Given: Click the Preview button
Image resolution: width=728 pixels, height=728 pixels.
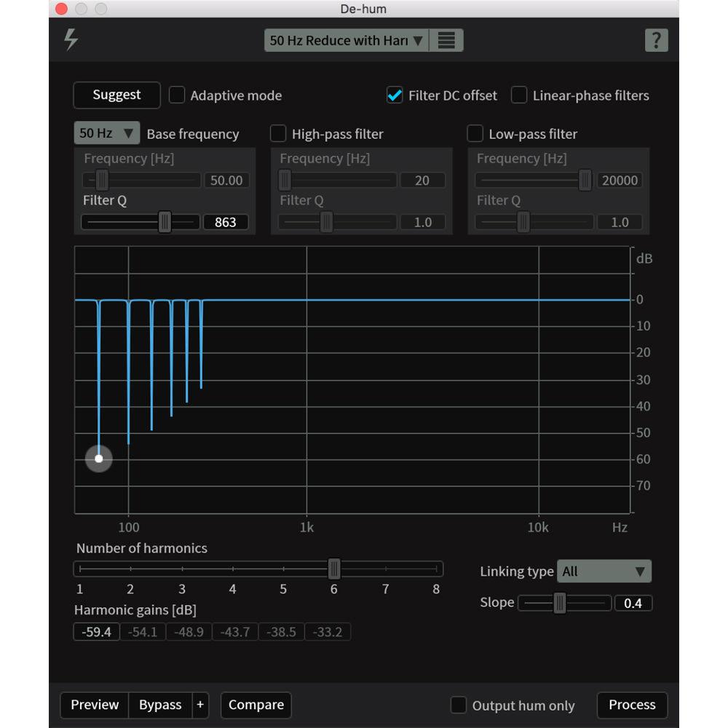Looking at the screenshot, I should (95, 705).
